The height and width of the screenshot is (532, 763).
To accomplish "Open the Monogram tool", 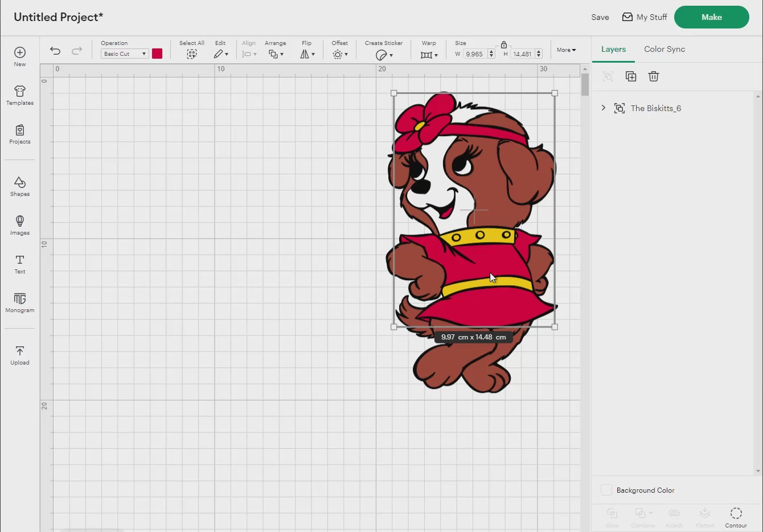I will (x=20, y=302).
